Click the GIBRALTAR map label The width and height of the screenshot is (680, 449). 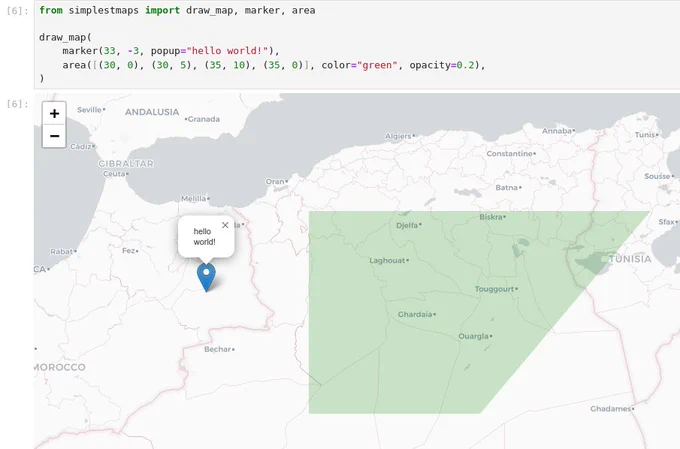126,164
